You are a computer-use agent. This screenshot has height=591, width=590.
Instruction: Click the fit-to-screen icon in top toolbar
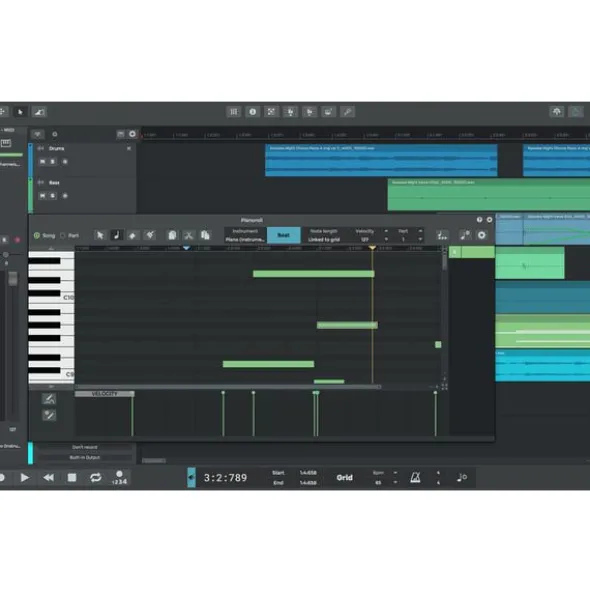pyautogui.click(x=271, y=112)
